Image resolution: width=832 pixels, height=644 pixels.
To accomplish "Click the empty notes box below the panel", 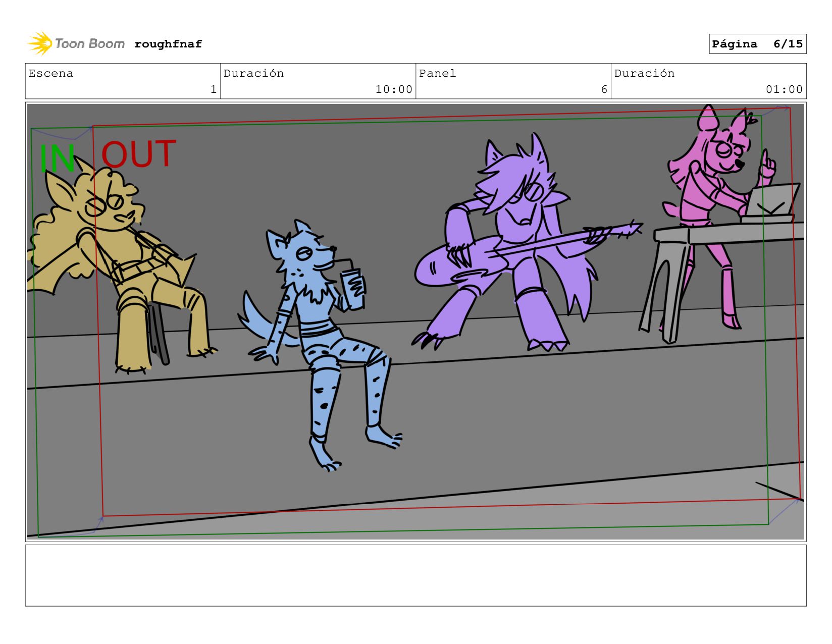I will [x=415, y=575].
